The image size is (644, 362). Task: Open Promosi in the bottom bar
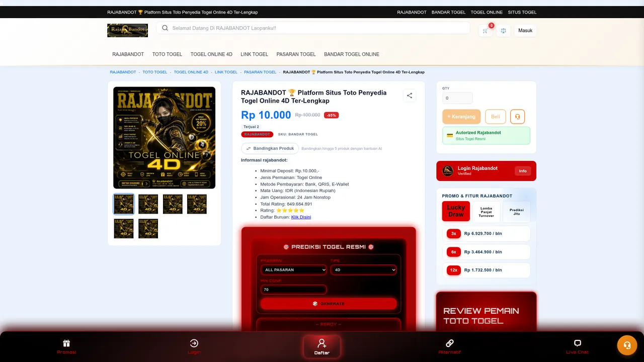(66, 346)
